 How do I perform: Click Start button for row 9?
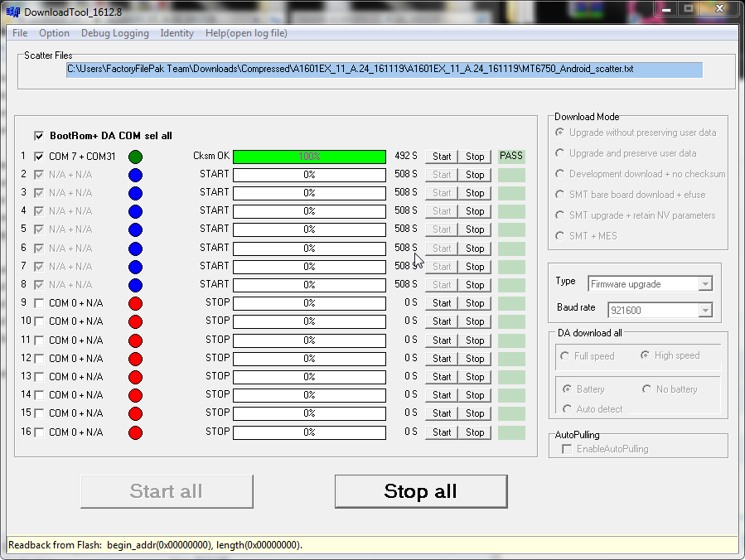442,303
